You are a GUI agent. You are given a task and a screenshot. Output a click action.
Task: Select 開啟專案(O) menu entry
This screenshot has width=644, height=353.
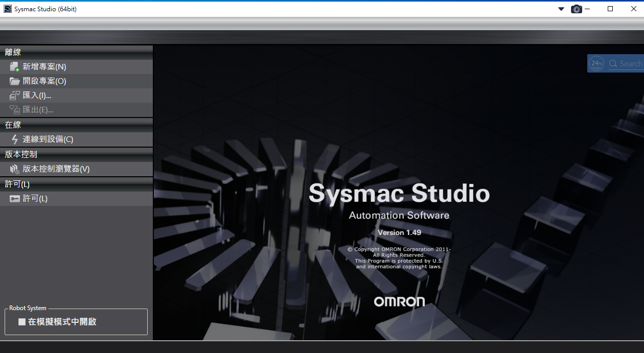(77, 81)
